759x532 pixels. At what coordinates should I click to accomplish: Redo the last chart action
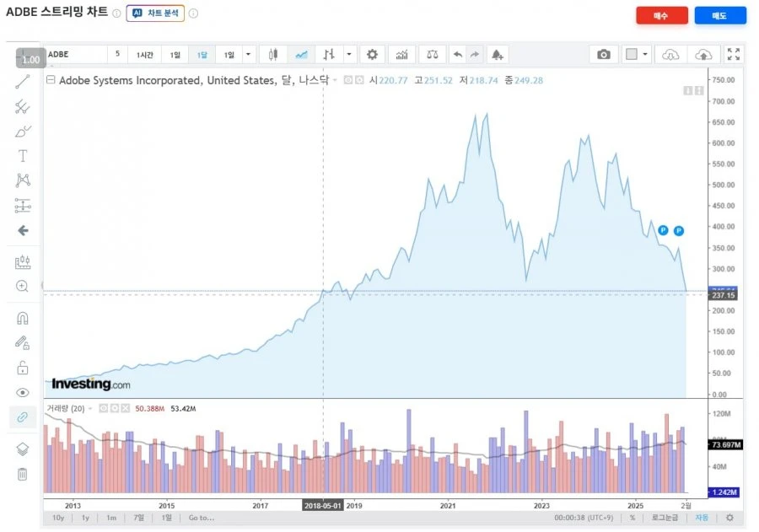475,54
